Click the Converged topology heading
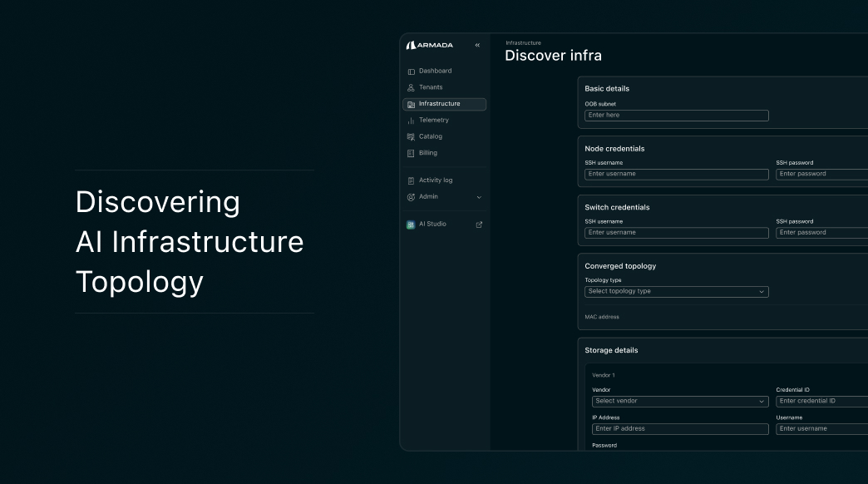Image resolution: width=868 pixels, height=484 pixels. pos(620,266)
